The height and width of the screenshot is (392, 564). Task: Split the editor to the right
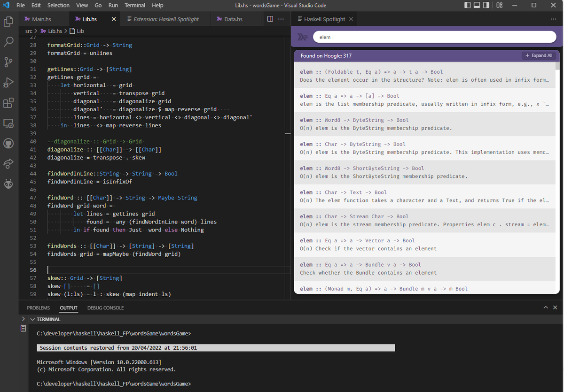pos(270,19)
